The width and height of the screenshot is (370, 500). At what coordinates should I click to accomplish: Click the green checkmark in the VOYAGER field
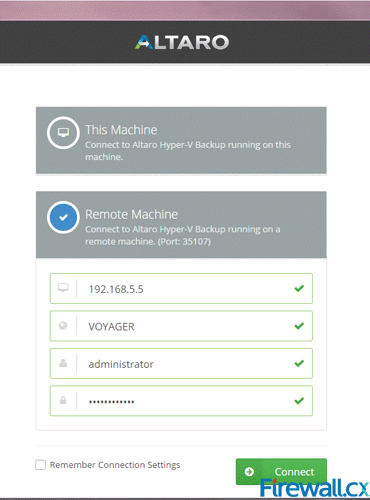(x=299, y=326)
